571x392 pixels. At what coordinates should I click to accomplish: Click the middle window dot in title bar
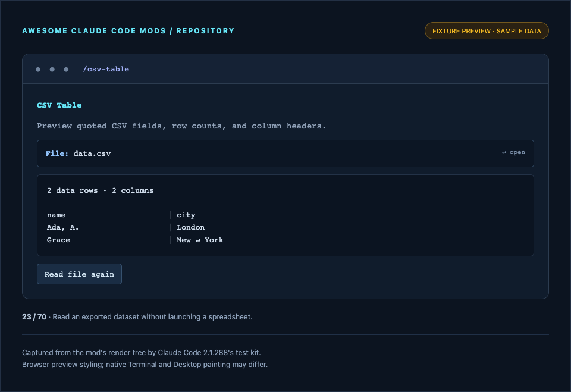click(52, 69)
